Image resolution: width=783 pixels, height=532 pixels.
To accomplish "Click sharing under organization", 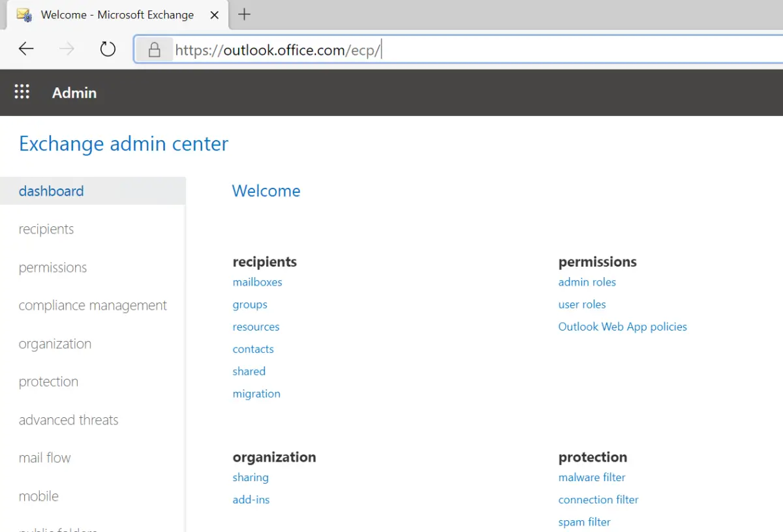I will coord(251,477).
